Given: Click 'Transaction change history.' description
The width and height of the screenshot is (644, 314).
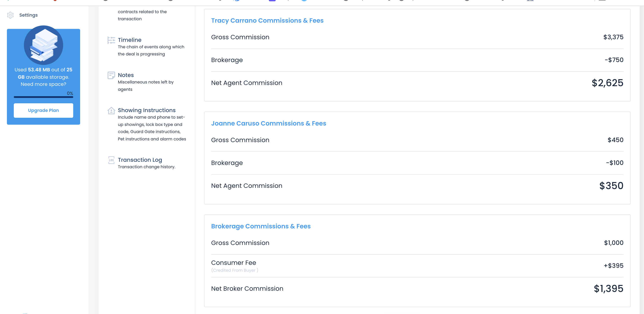Looking at the screenshot, I should pyautogui.click(x=146, y=167).
